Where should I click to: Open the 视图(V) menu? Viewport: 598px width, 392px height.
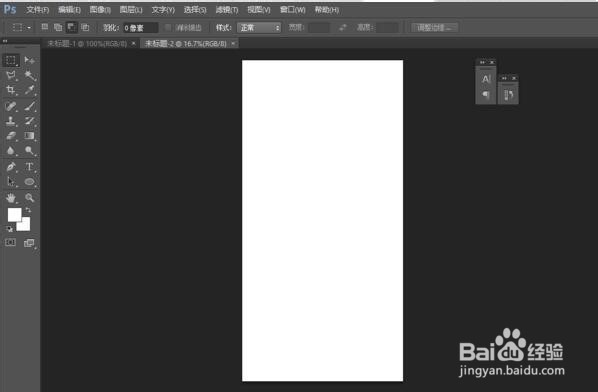coord(259,10)
